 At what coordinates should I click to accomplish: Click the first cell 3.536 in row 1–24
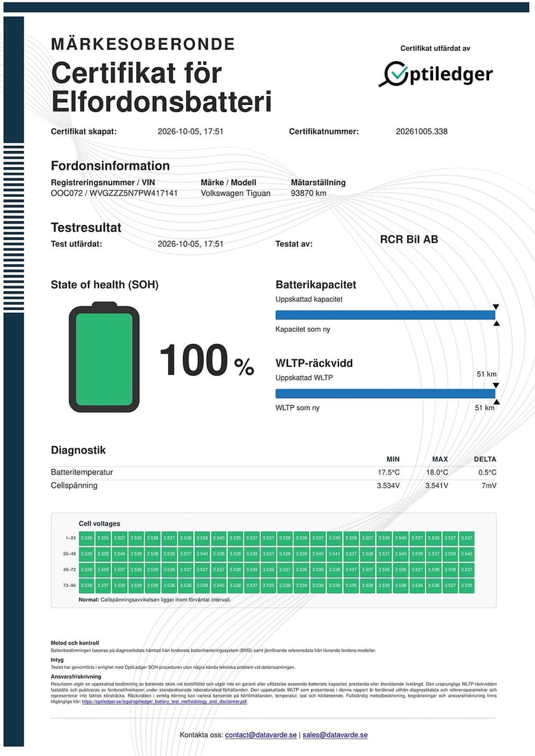coord(87,538)
